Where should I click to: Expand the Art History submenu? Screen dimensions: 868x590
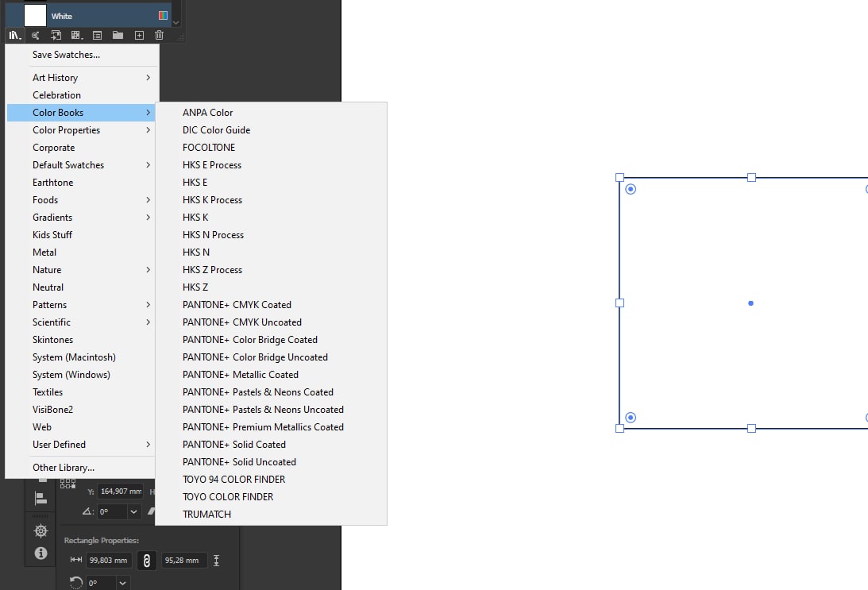[148, 78]
